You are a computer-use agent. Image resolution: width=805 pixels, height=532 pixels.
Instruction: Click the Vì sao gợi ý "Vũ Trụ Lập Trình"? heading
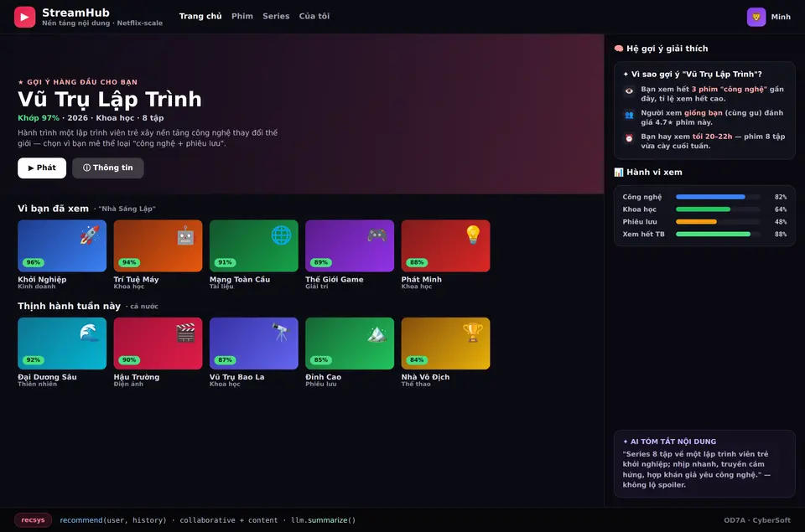coord(692,74)
